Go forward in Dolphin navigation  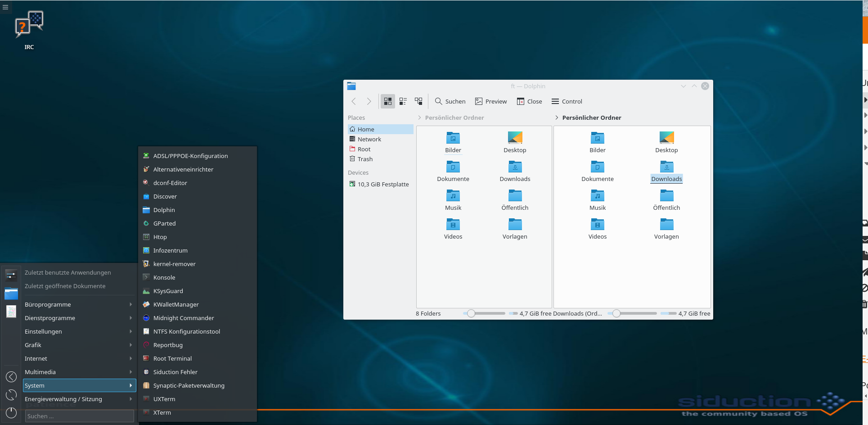click(x=369, y=101)
